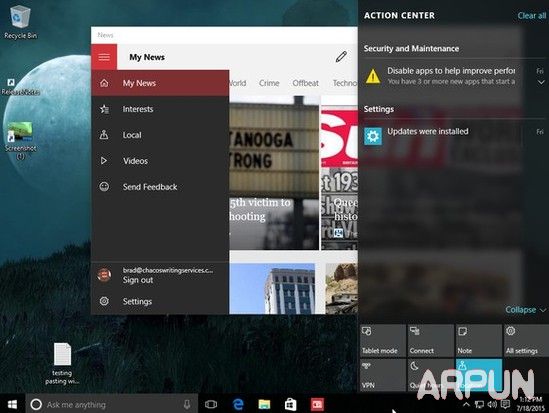Expand the Disable apps notification chevron

541,82
